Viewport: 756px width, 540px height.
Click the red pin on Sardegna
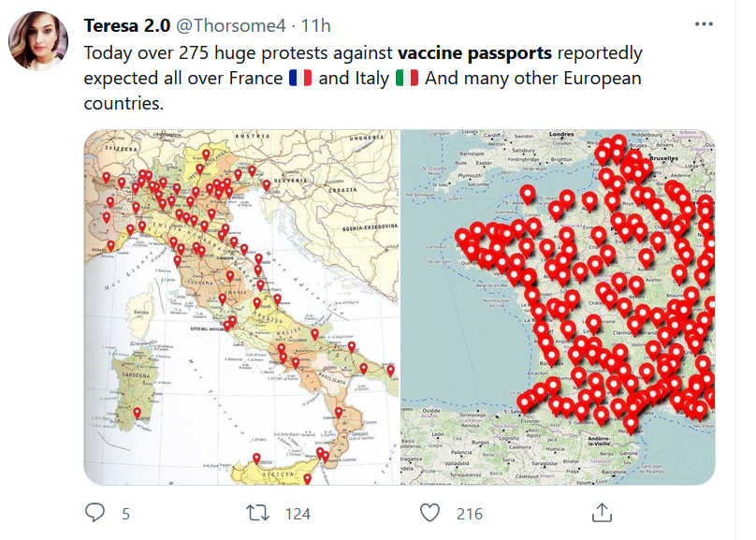138,412
